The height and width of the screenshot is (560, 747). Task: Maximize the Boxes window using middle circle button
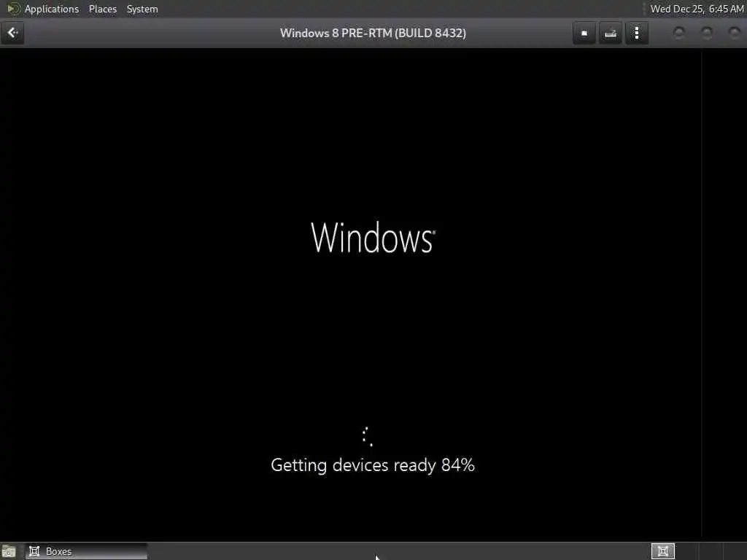tap(707, 33)
